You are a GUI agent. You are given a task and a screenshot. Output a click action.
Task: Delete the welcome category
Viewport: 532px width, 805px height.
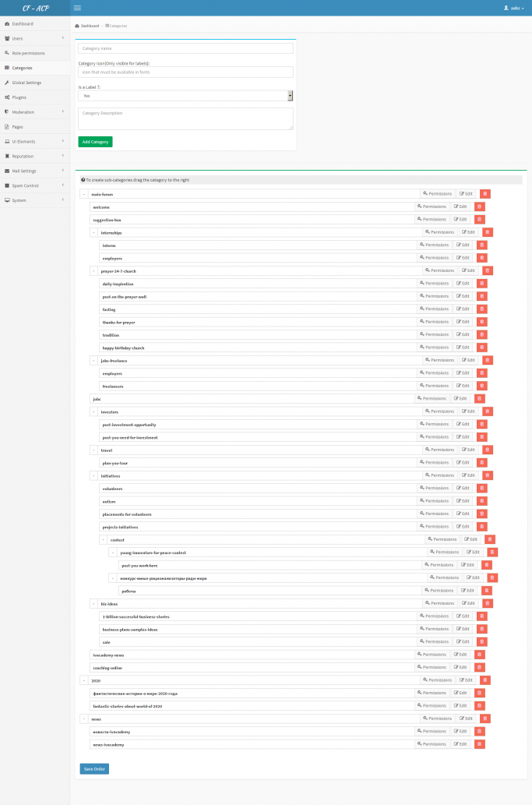pos(479,207)
